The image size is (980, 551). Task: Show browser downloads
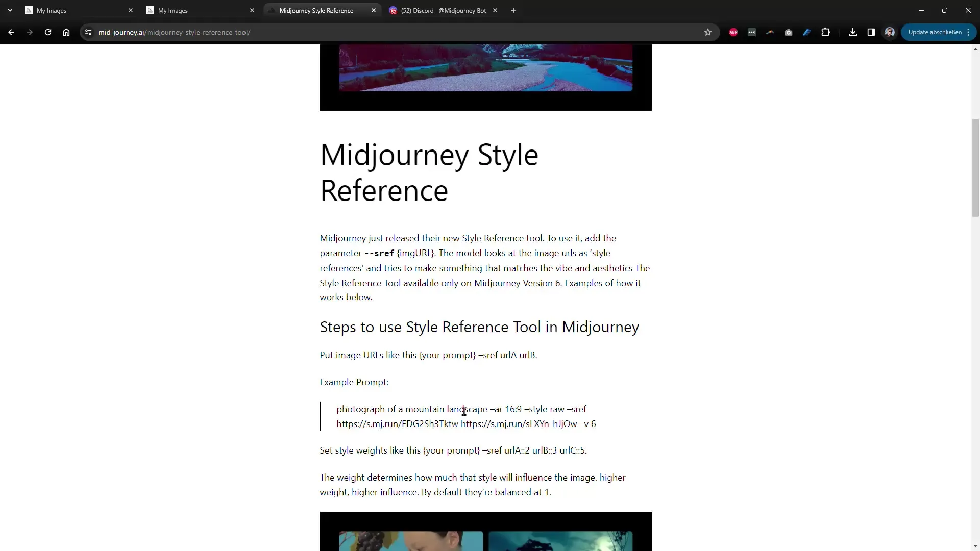coord(853,32)
